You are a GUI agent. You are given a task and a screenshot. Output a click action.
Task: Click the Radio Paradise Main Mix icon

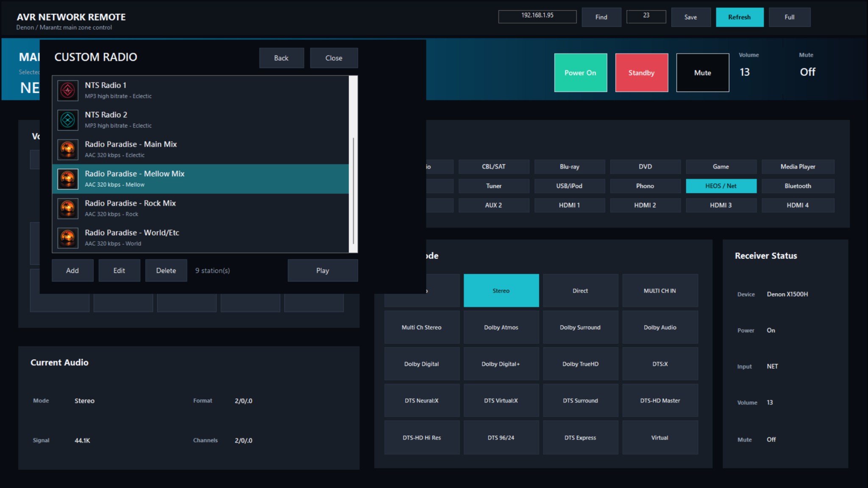coord(68,150)
